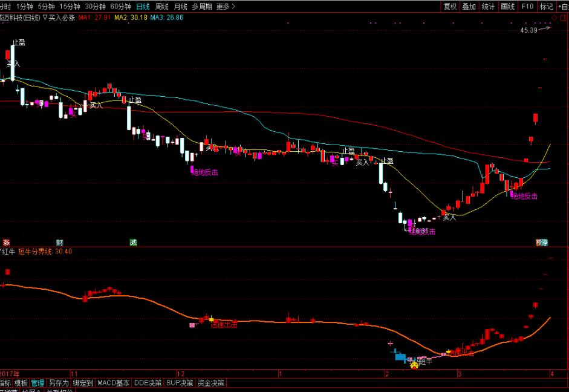Switch to 15分钟 period
This screenshot has height=392, width=569.
[x=70, y=6]
